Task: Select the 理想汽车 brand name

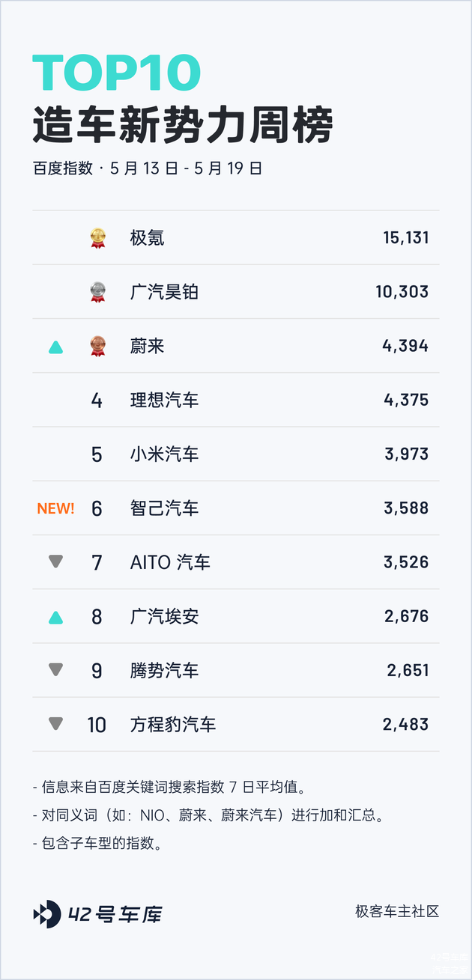Action: tap(164, 400)
